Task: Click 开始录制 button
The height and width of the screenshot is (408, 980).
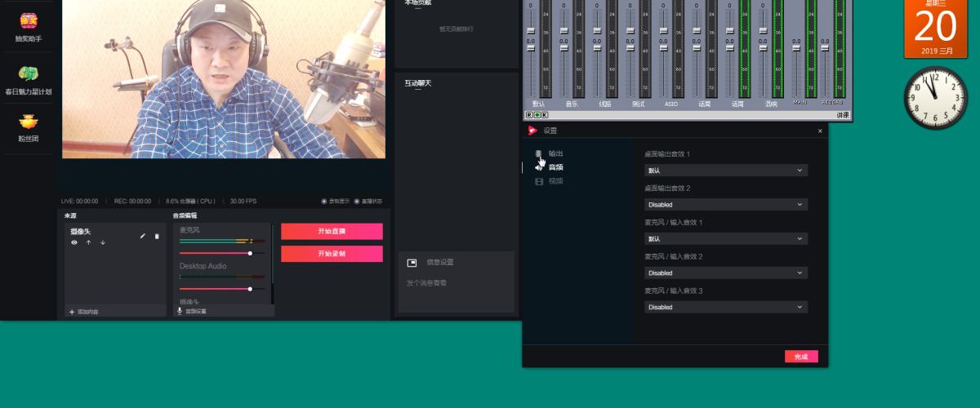Action: pyautogui.click(x=332, y=254)
